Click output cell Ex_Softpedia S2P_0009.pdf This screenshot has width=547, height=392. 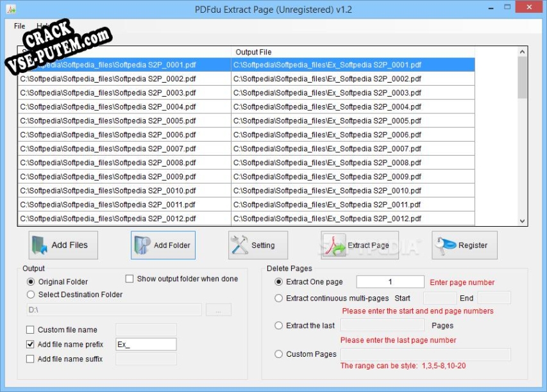[353, 177]
